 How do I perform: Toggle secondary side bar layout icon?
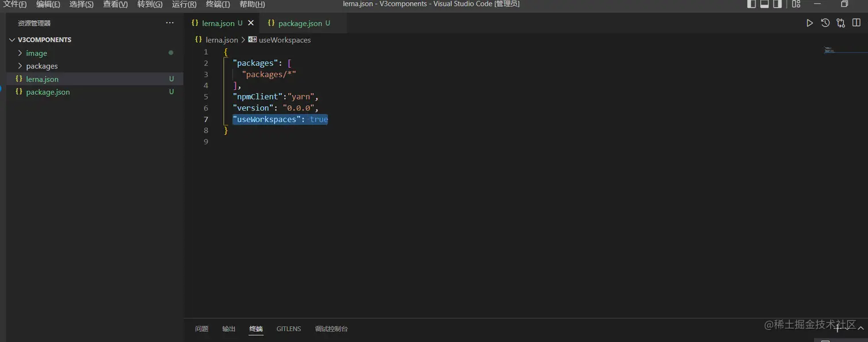click(x=778, y=4)
